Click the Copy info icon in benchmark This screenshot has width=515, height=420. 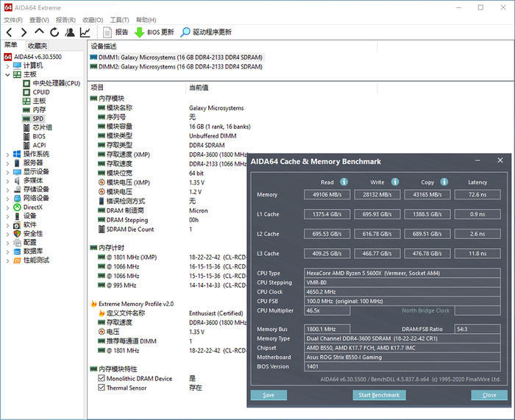click(444, 182)
